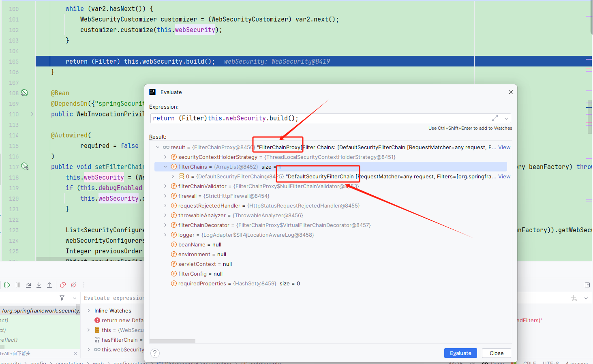593x364 pixels.
Task: Open the frames thread dropdown chevron
Action: point(75,298)
